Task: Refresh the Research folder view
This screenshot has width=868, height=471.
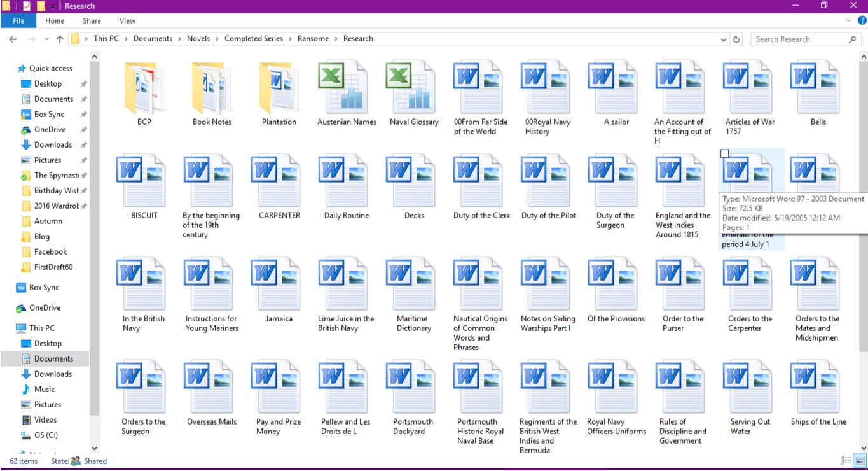Action: 736,39
